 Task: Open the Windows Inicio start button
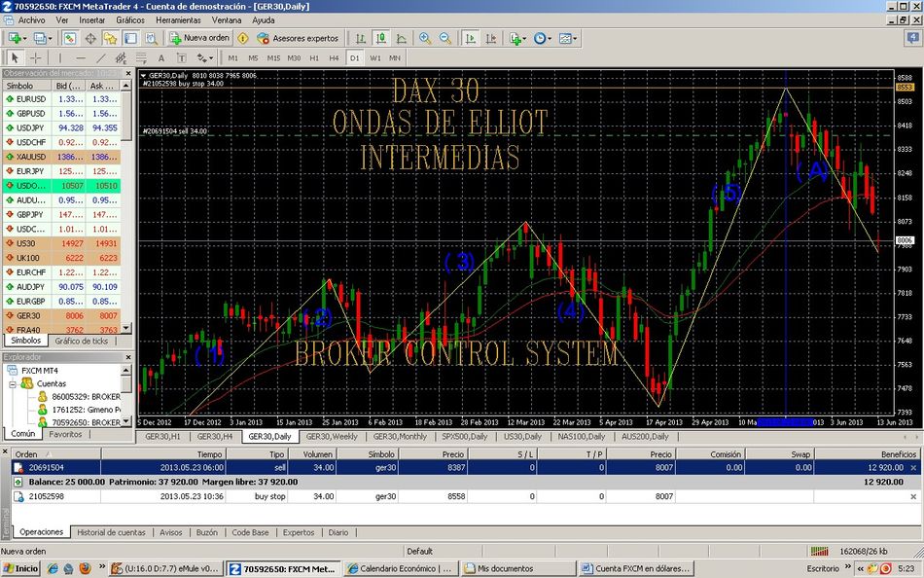coord(20,568)
